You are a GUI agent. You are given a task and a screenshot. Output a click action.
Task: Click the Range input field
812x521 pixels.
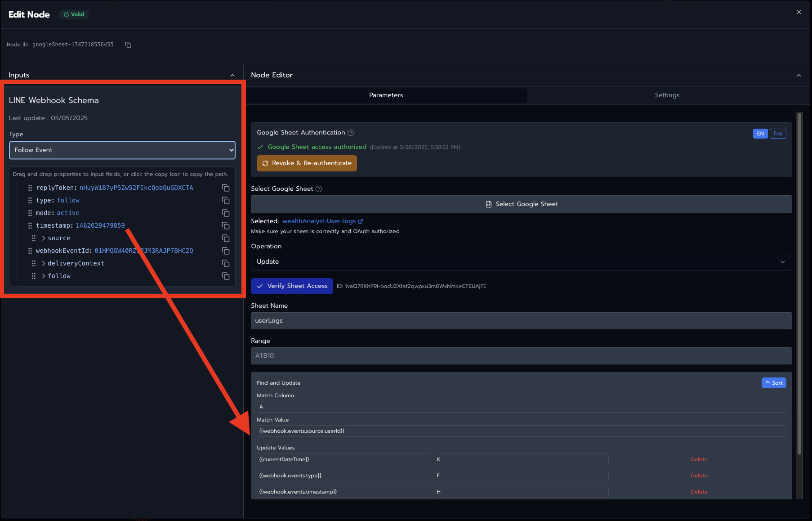point(521,356)
